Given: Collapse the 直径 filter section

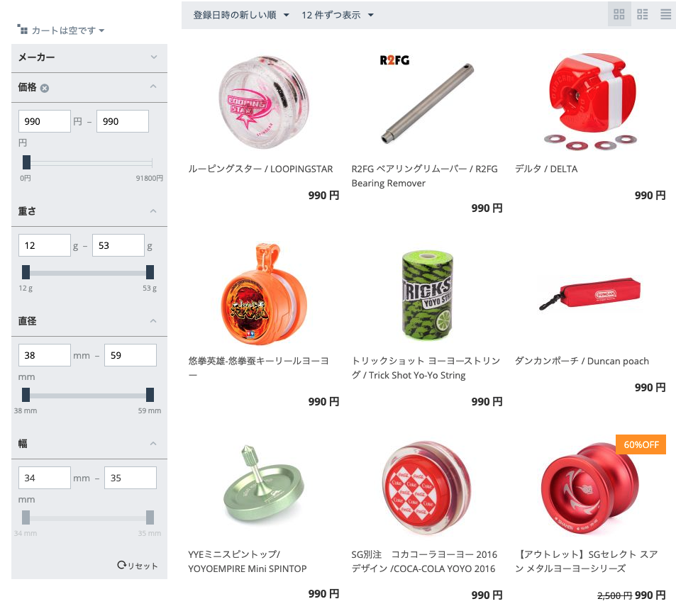Looking at the screenshot, I should click(x=153, y=321).
